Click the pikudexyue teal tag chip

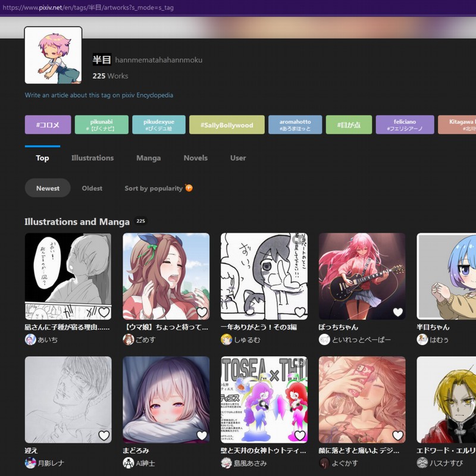coord(159,125)
